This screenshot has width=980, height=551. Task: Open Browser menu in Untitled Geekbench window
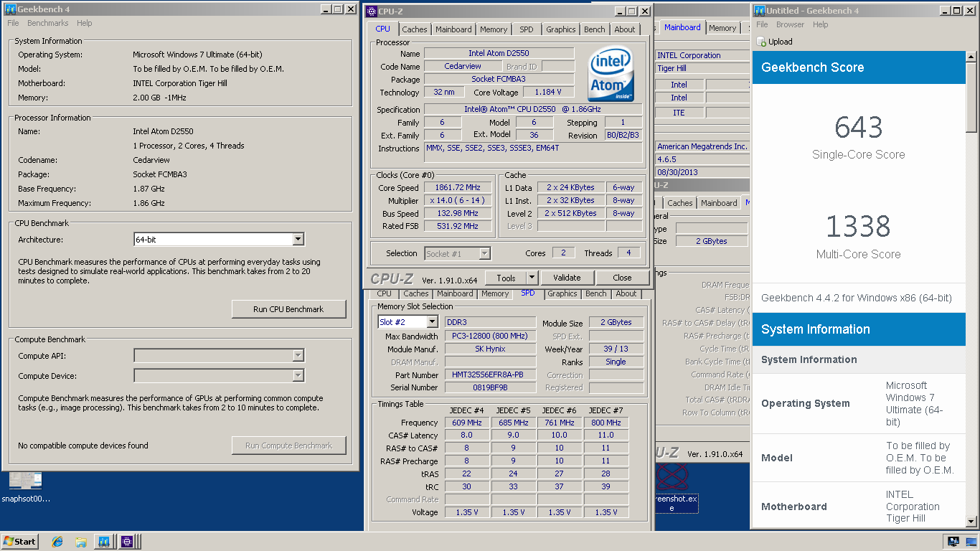(790, 24)
